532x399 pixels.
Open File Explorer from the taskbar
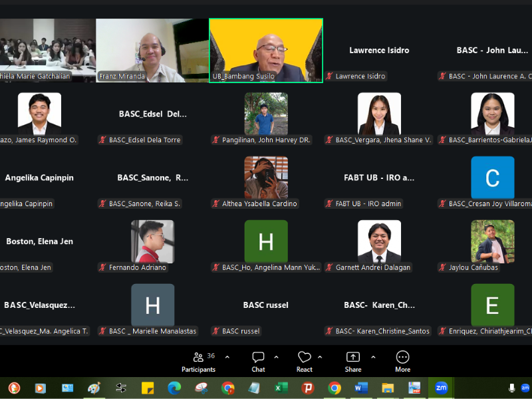pos(388,388)
